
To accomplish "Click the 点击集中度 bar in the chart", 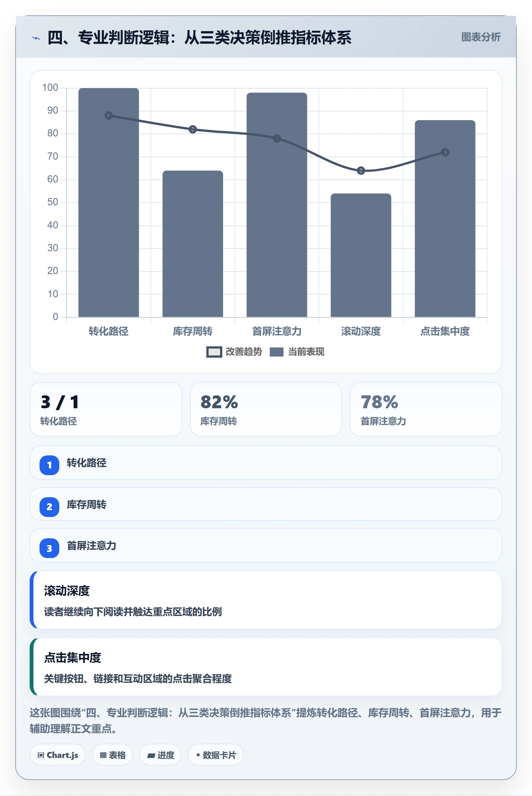I will coord(445,219).
